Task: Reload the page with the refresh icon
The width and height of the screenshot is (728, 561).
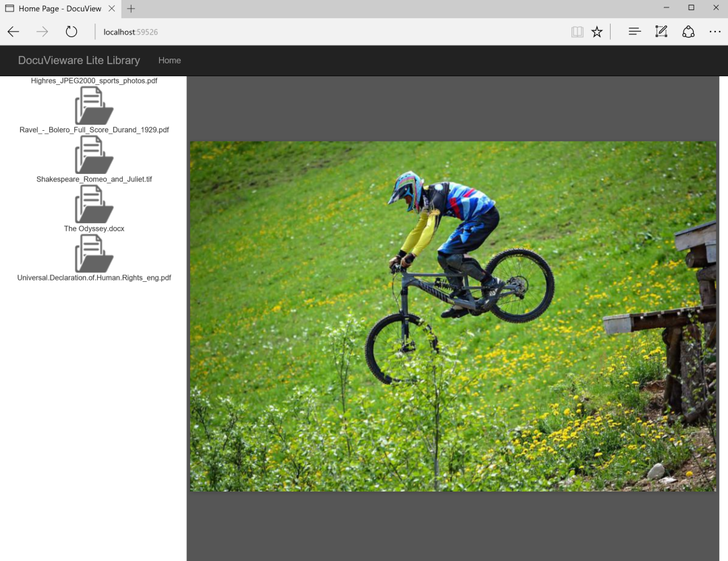Action: [x=71, y=32]
